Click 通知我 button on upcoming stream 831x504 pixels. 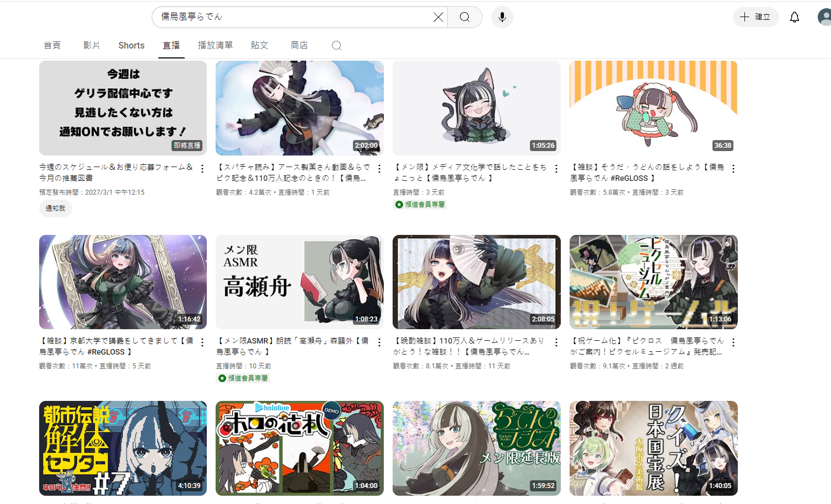click(x=55, y=208)
